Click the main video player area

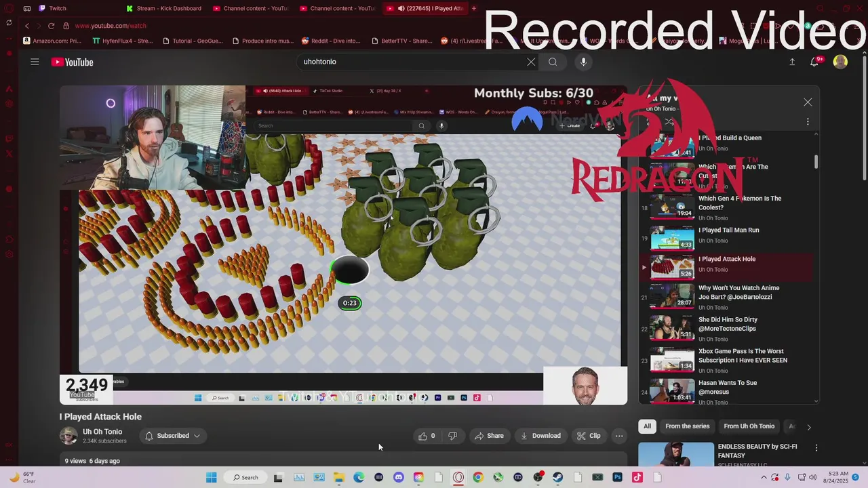click(x=343, y=244)
